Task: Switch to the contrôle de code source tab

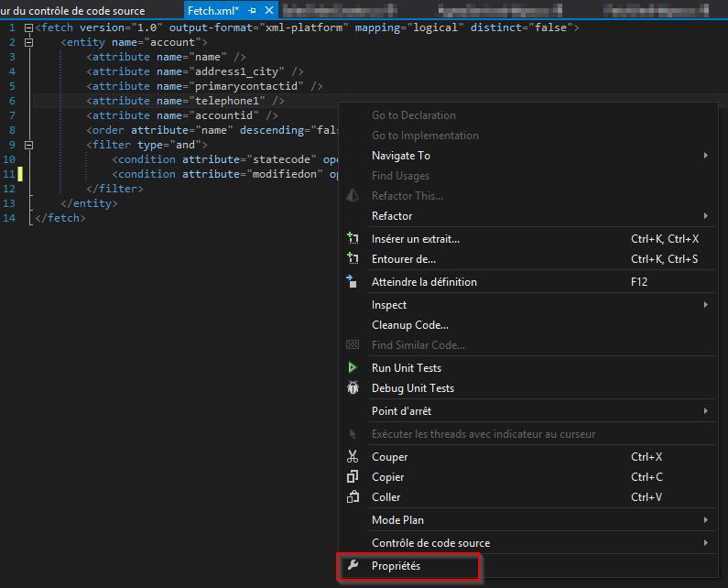Action: (x=72, y=10)
